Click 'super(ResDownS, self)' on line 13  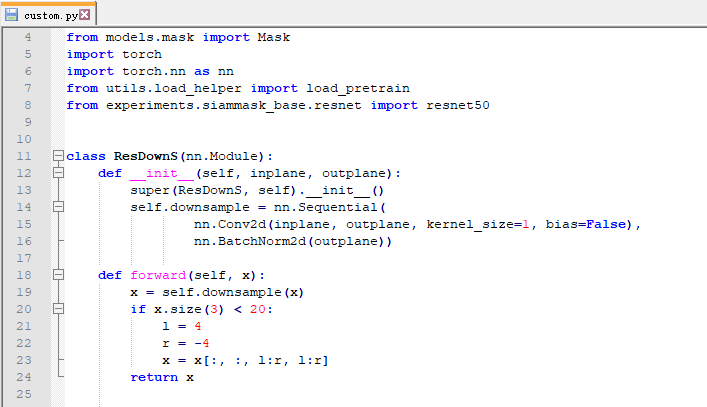(213, 191)
